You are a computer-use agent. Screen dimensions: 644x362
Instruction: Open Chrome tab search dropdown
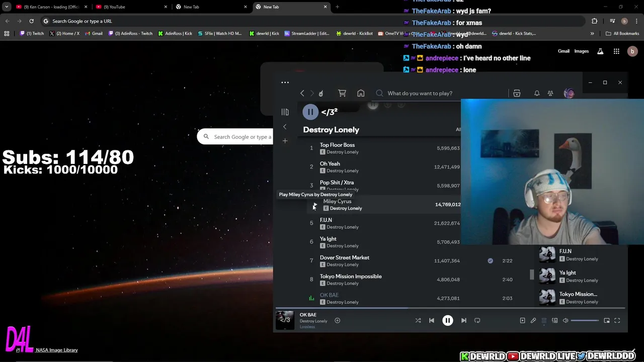point(6,7)
